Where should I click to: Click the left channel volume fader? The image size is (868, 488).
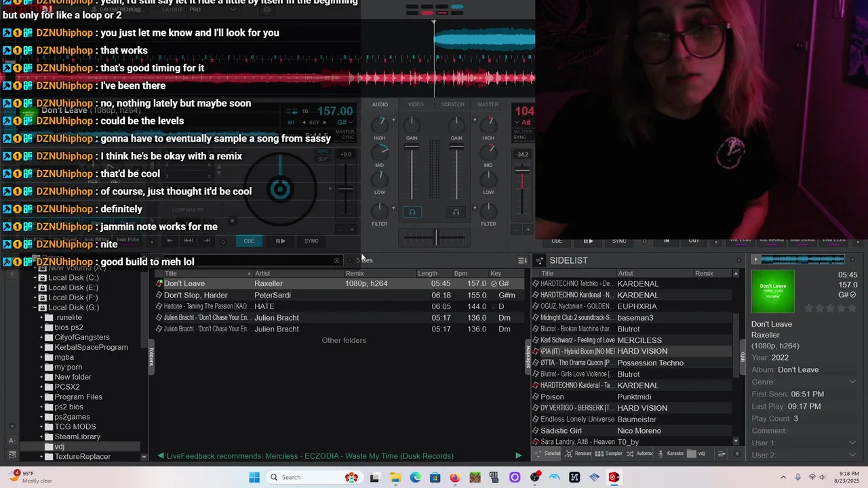pyautogui.click(x=412, y=147)
